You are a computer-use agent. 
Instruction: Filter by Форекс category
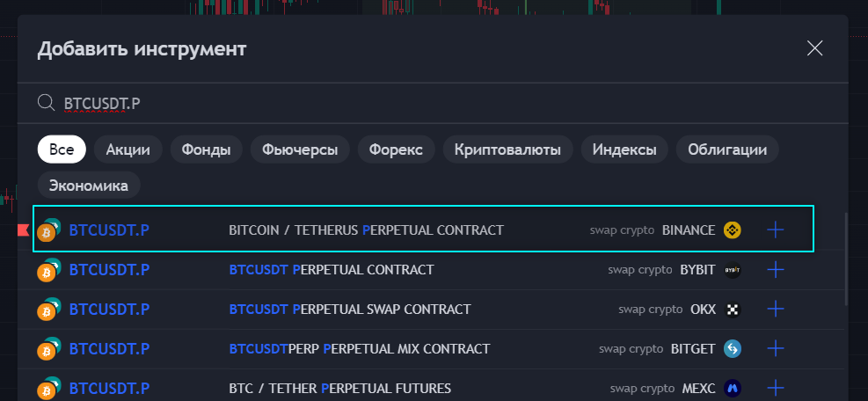coord(396,149)
